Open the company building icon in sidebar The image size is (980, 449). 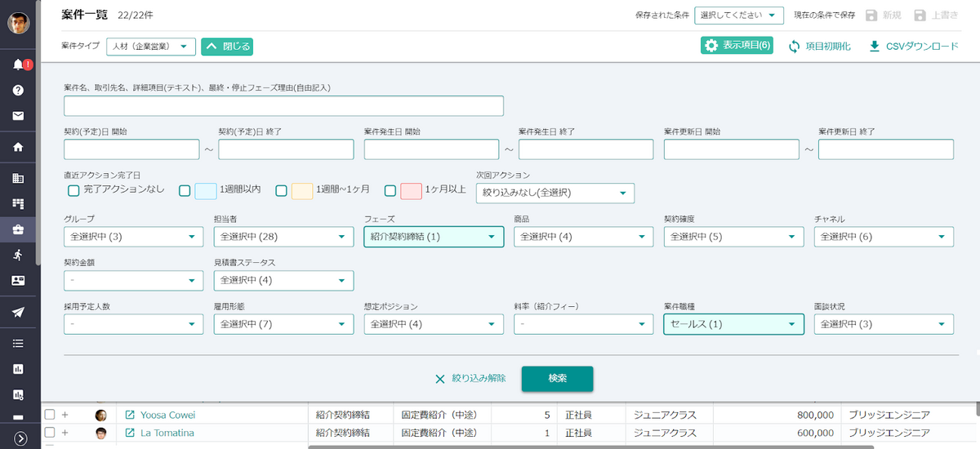(x=18, y=178)
